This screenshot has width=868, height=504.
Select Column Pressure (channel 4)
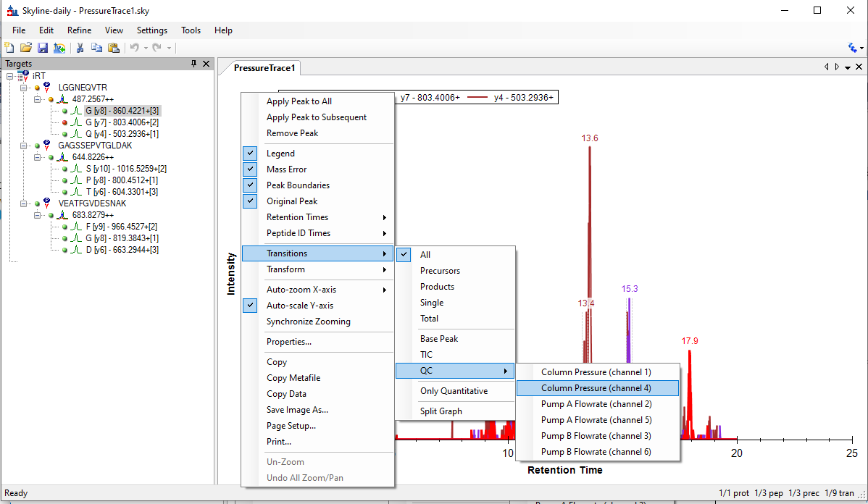click(x=596, y=388)
